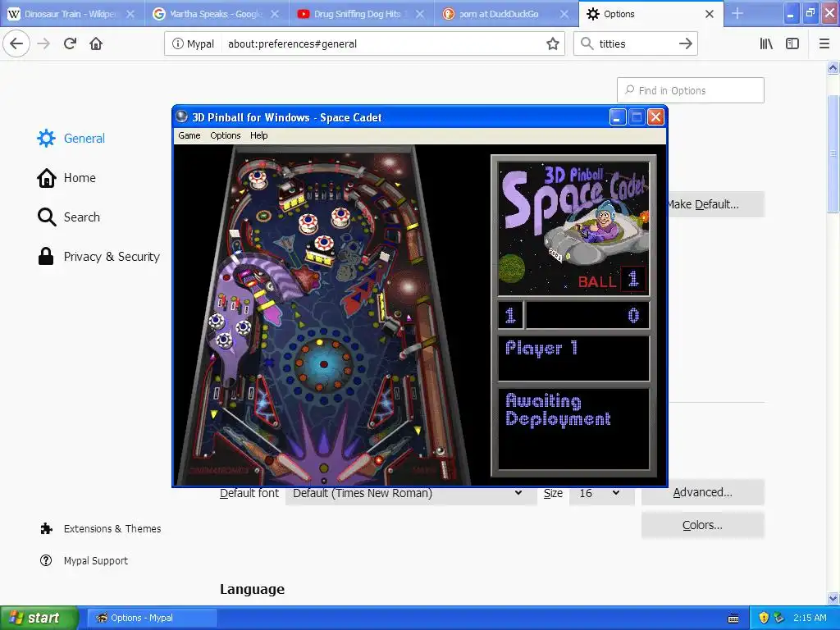Close the Dinosaur Train Wikipedia tab
The width and height of the screenshot is (840, 630).
[130, 14]
